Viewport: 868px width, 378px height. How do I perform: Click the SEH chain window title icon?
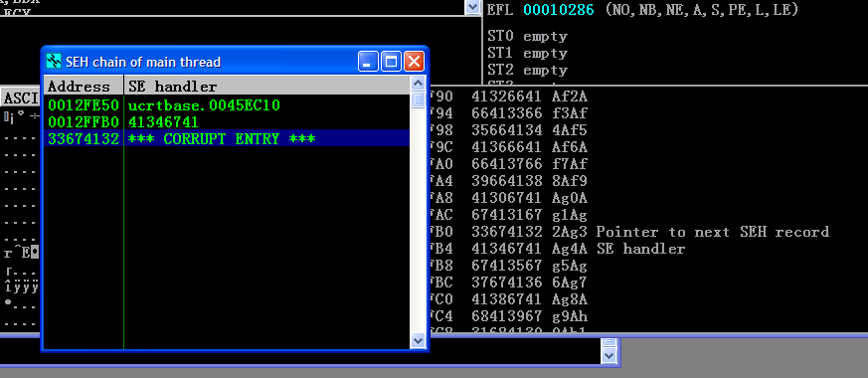tap(53, 61)
